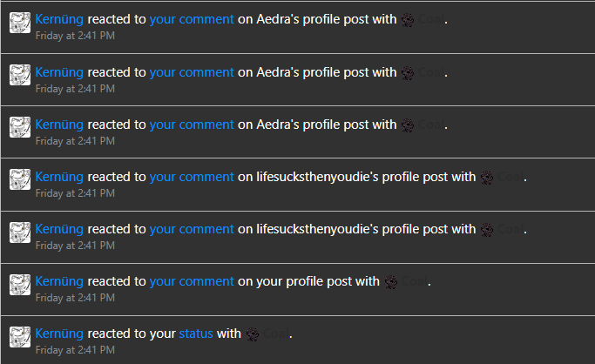Screen dimensions: 595x364
Task: Open Kernüng's avatar in first lifesucksthenyoudie notification
Action: (20, 180)
